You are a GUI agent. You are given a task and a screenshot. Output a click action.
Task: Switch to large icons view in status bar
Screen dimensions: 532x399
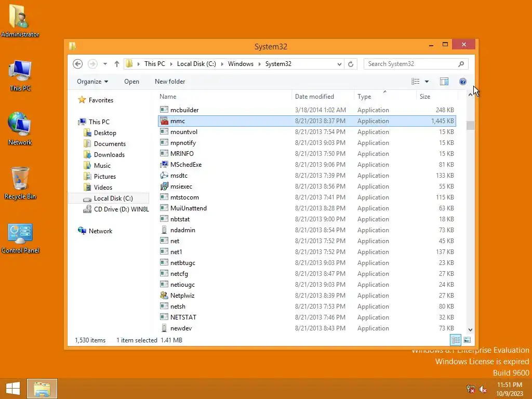[467, 340]
